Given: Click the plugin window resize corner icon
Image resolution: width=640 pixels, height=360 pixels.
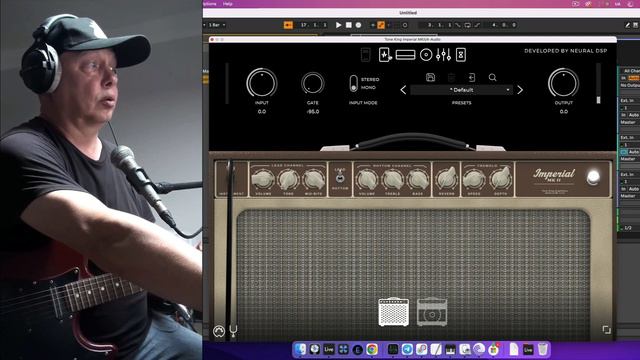Looking at the screenshot, I should coord(607,329).
